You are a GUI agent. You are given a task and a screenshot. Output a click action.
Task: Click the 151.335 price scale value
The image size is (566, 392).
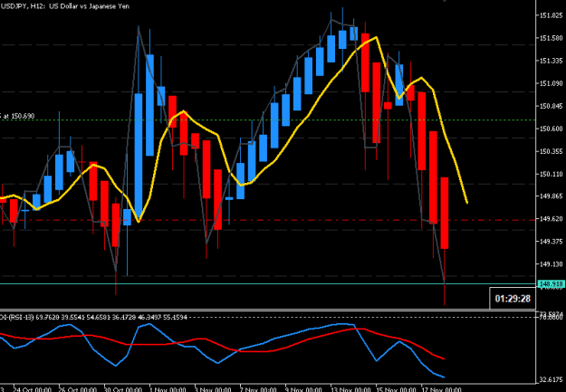552,61
